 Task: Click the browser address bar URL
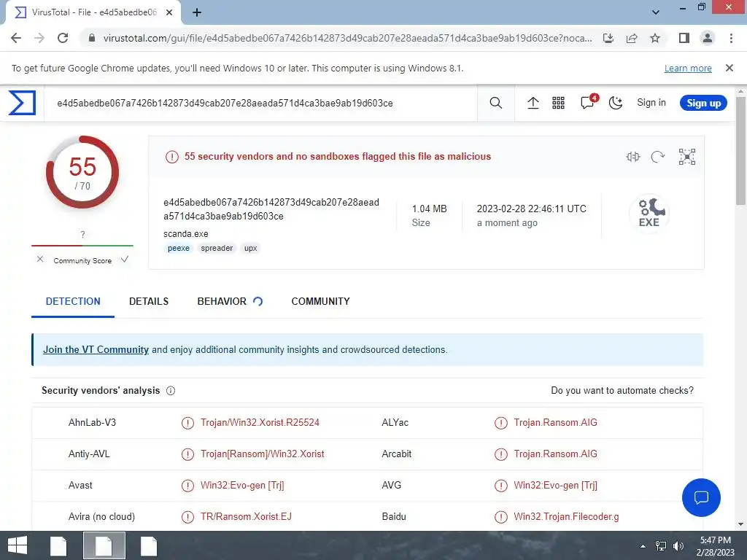347,38
